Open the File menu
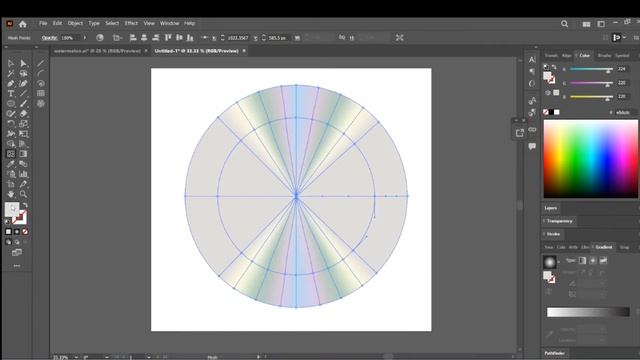The width and height of the screenshot is (640, 360). [x=43, y=24]
